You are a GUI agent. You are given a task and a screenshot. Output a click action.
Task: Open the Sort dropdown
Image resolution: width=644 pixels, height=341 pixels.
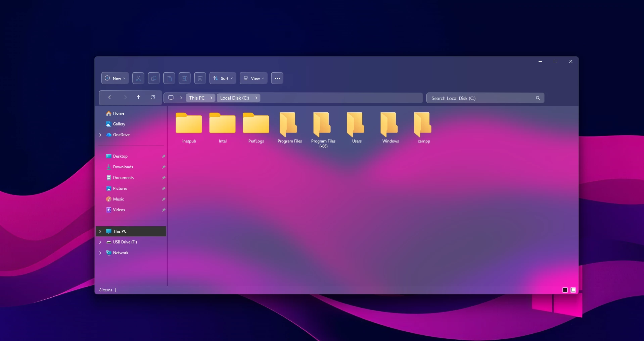coord(223,78)
